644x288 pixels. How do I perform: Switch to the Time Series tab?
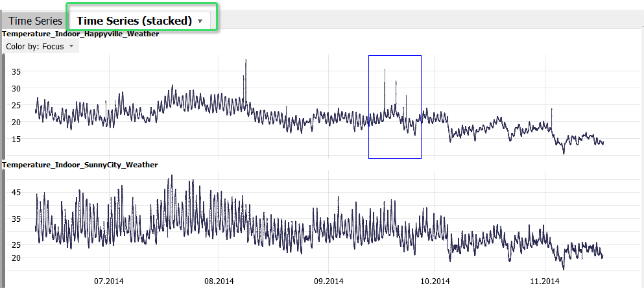[35, 21]
